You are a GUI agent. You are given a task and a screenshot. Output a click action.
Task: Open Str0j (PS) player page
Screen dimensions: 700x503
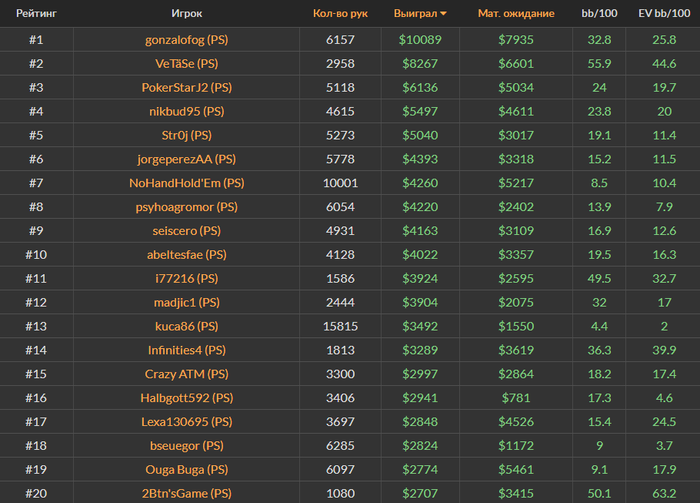[187, 135]
